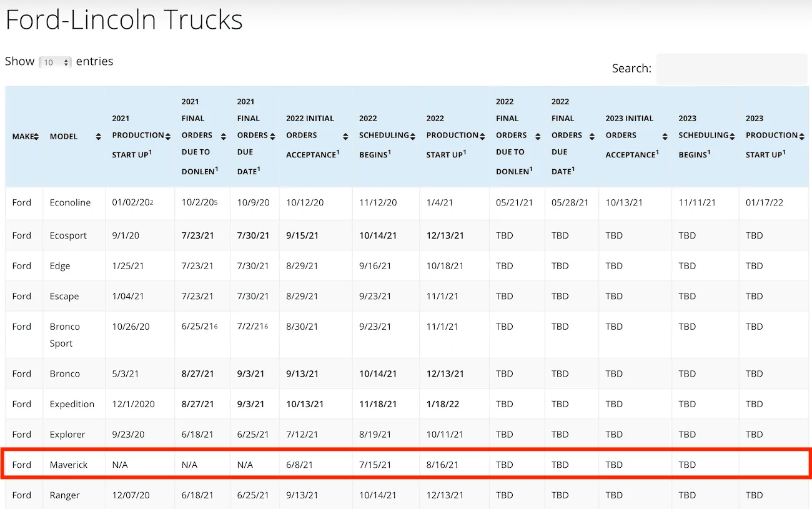Select the Maverick model cell
This screenshot has width=812, height=509.
[x=69, y=465]
